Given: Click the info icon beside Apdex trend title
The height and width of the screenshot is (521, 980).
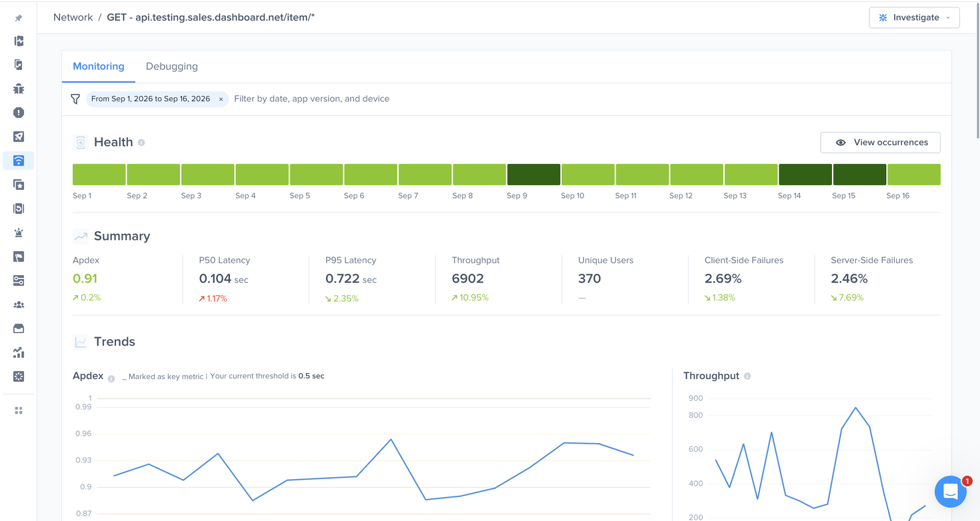Looking at the screenshot, I should (111, 378).
